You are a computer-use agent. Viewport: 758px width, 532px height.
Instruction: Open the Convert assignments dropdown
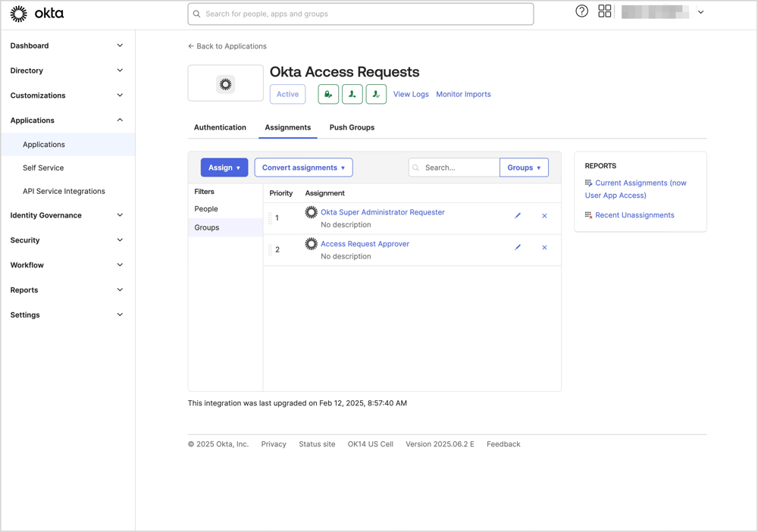(x=304, y=167)
